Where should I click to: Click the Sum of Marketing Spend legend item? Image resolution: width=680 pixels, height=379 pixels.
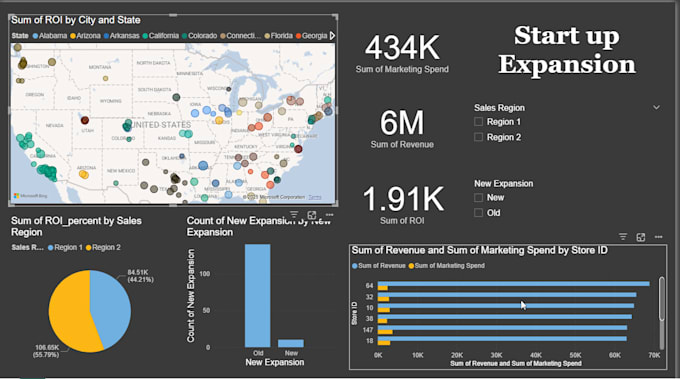[446, 266]
